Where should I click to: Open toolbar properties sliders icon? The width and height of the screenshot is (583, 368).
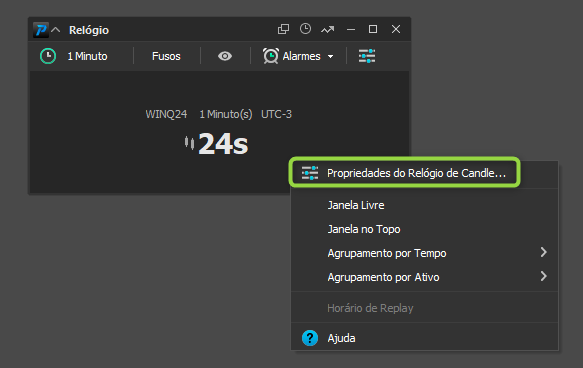coord(367,56)
